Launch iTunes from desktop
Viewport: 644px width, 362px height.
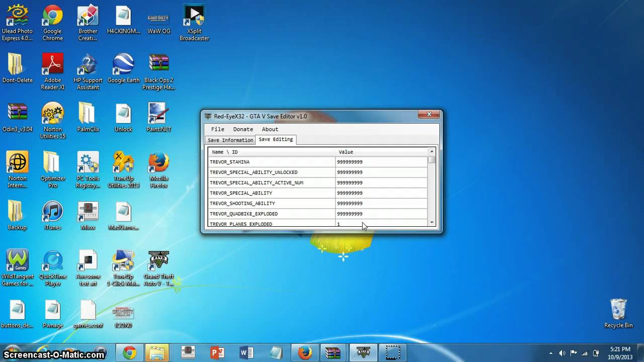point(52,215)
